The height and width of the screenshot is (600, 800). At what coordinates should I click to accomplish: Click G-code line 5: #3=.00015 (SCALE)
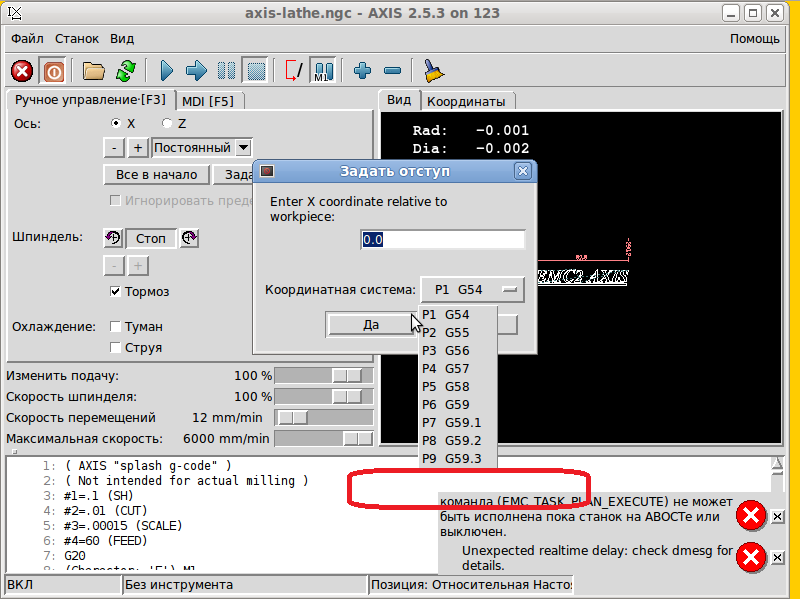click(123, 526)
